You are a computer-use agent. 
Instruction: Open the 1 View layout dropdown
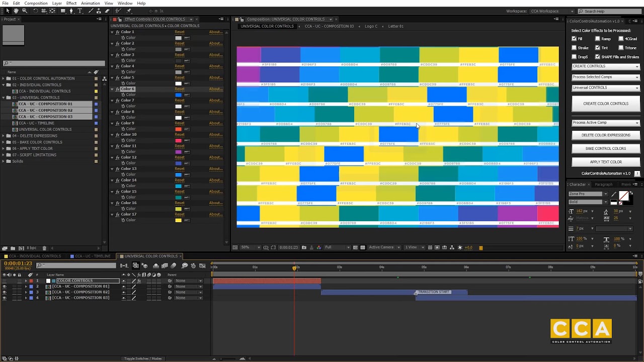click(415, 247)
